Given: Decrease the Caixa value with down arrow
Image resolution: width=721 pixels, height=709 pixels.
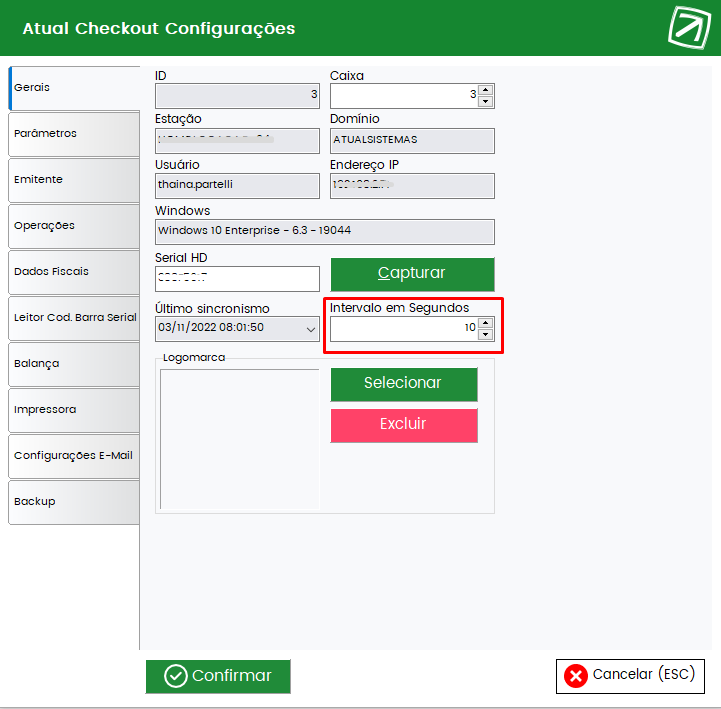Looking at the screenshot, I should [x=486, y=101].
